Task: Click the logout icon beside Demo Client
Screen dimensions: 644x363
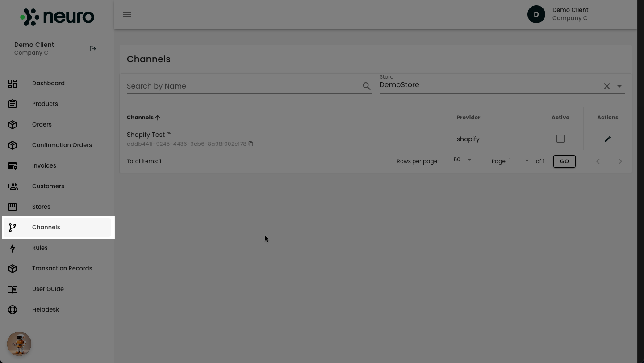Action: tap(93, 49)
